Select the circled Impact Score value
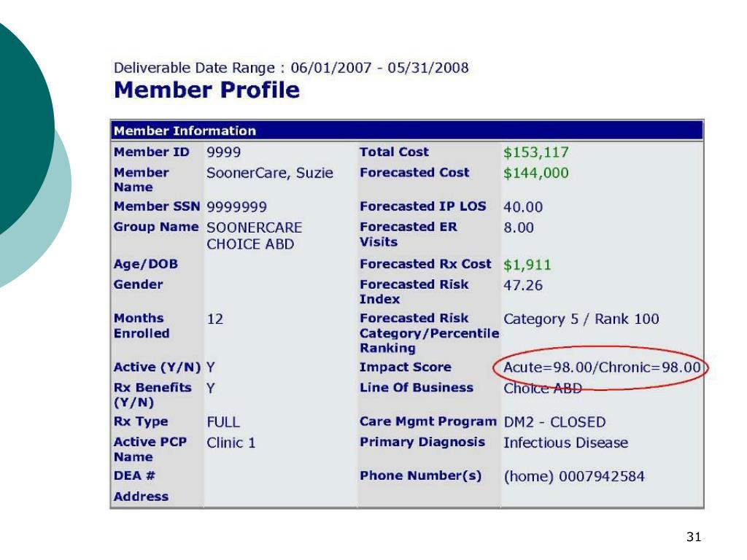Viewport: 747px width, 560px height. point(602,367)
